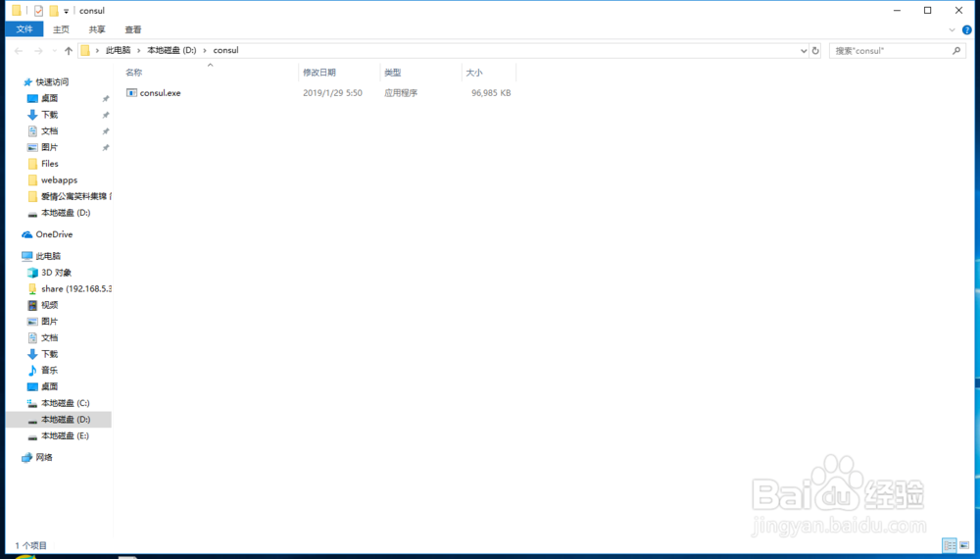Click the folder icon in the address bar
Viewport: 980px width, 559px height.
(x=85, y=51)
